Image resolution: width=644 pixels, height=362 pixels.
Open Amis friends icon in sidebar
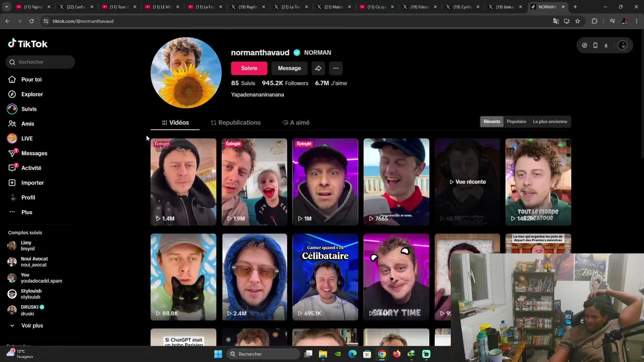click(12, 124)
